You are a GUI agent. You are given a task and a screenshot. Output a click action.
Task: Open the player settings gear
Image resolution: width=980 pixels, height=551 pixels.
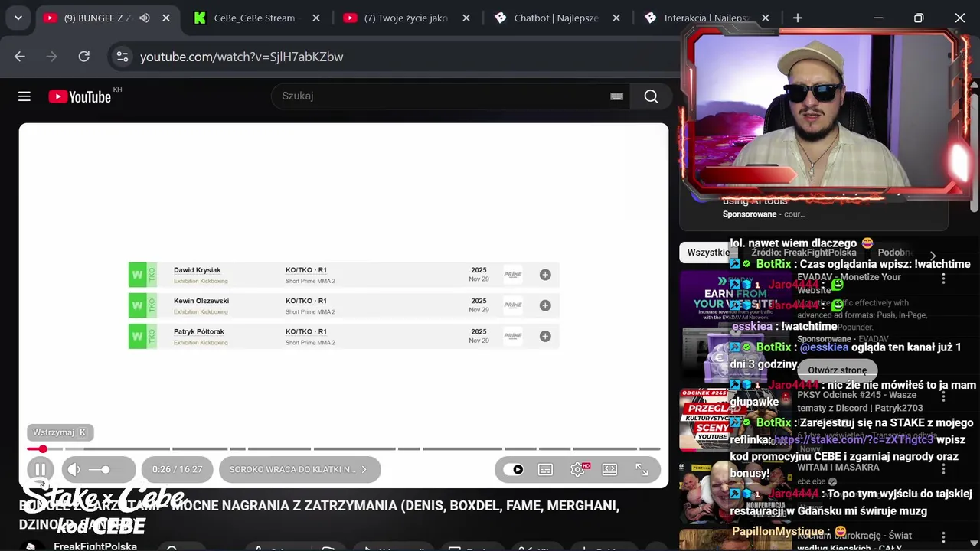pyautogui.click(x=578, y=469)
